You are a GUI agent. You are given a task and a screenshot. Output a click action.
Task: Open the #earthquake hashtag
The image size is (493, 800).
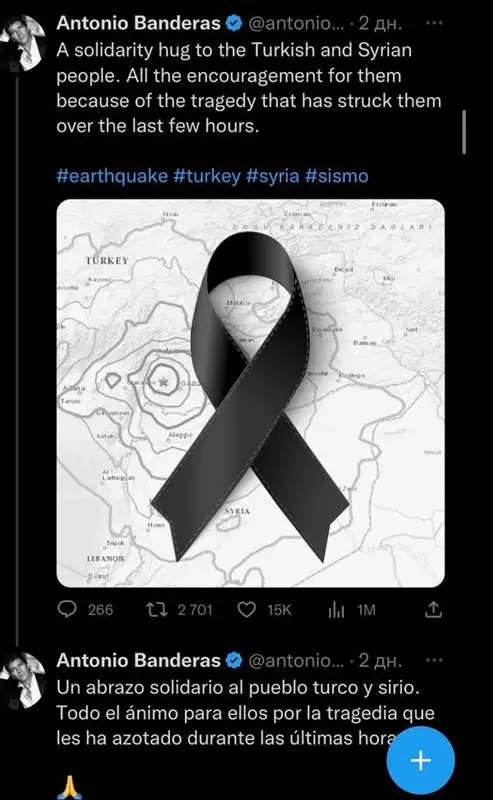112,176
